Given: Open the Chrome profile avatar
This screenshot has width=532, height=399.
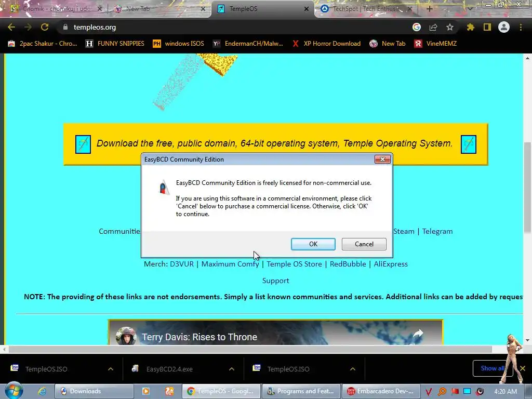Looking at the screenshot, I should point(504,27).
